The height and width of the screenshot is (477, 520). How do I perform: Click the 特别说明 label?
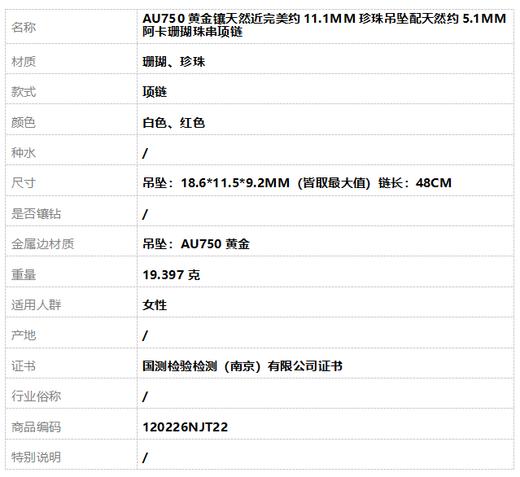click(x=36, y=457)
